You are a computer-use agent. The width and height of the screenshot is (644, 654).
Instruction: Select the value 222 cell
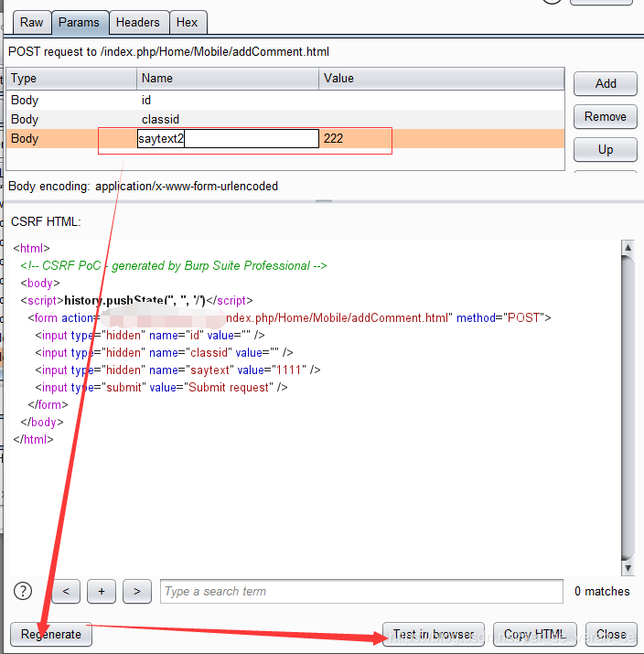pos(442,138)
